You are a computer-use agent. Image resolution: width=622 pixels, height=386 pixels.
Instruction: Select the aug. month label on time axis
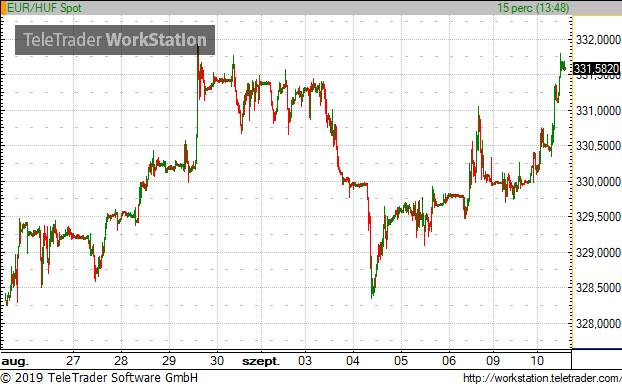pos(15,361)
